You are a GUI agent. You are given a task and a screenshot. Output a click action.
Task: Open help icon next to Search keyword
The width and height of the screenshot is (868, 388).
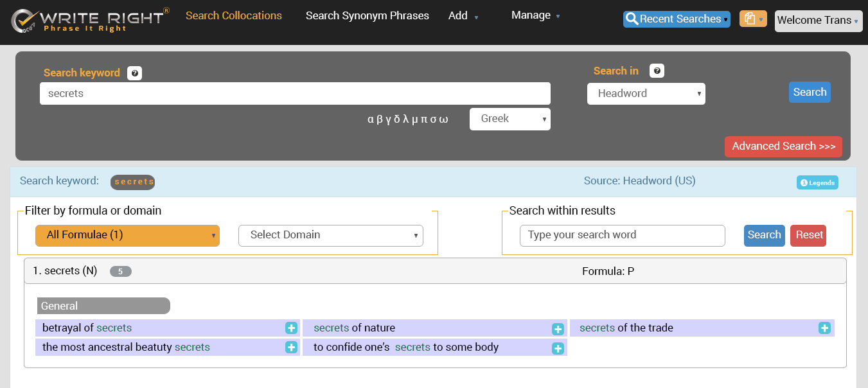(134, 73)
